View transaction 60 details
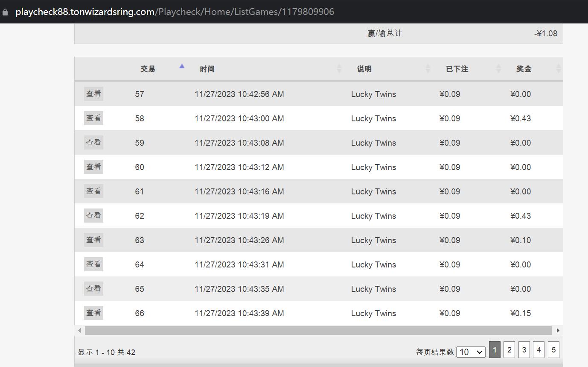588x367 pixels. pos(93,167)
